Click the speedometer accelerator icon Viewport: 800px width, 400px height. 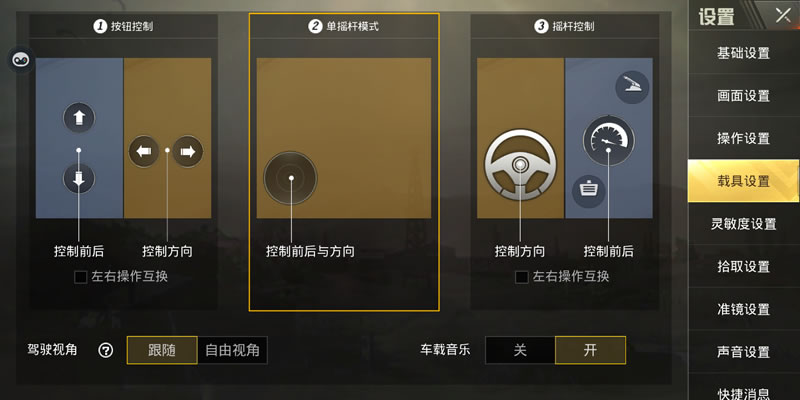tap(609, 140)
